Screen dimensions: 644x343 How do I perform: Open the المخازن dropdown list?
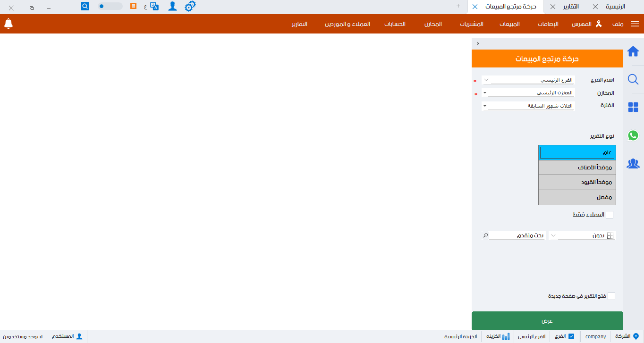coord(528,93)
